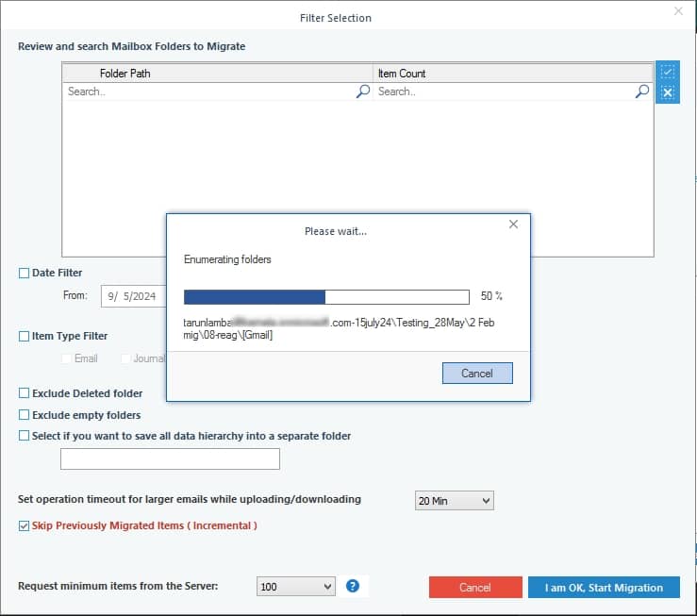The width and height of the screenshot is (697, 616).
Task: Click the enumerating folders progress bar
Action: (326, 297)
